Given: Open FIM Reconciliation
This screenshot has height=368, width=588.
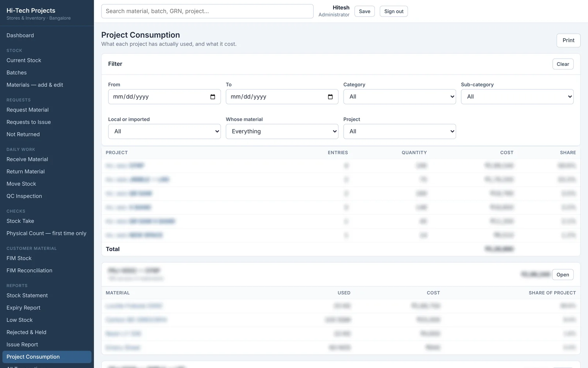Looking at the screenshot, I should click(x=47, y=270).
